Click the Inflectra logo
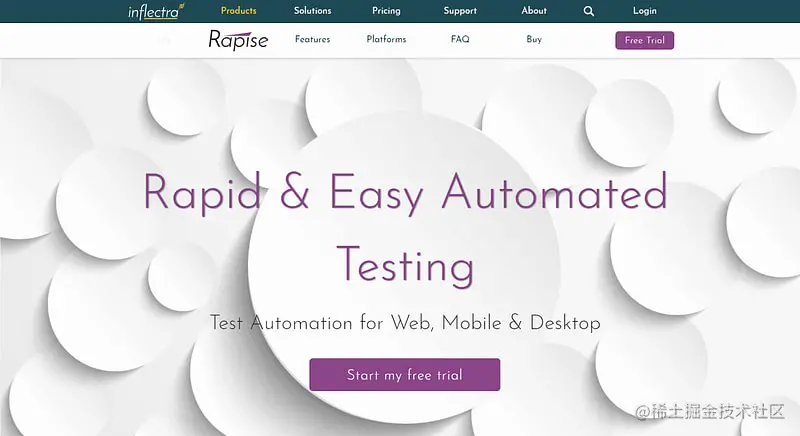This screenshot has width=800, height=436. tap(156, 11)
